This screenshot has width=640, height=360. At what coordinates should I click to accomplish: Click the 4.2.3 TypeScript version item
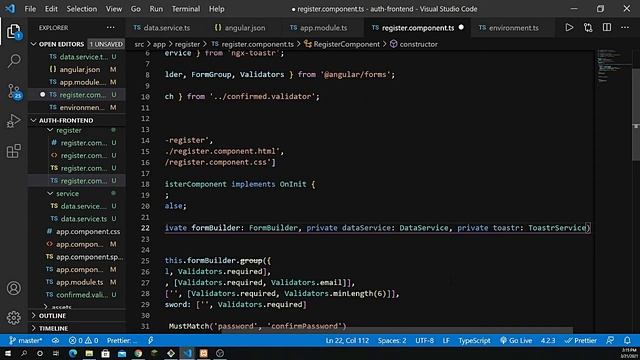548,340
